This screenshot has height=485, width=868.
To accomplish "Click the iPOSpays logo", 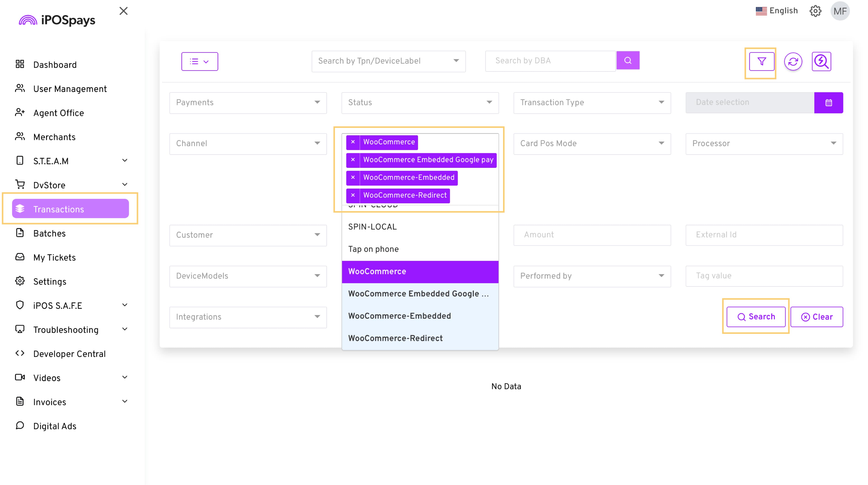I will 57,20.
